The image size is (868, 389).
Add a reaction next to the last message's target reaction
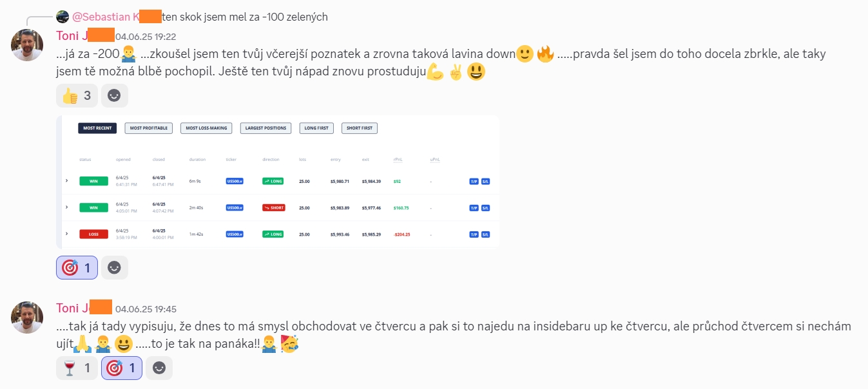point(159,368)
